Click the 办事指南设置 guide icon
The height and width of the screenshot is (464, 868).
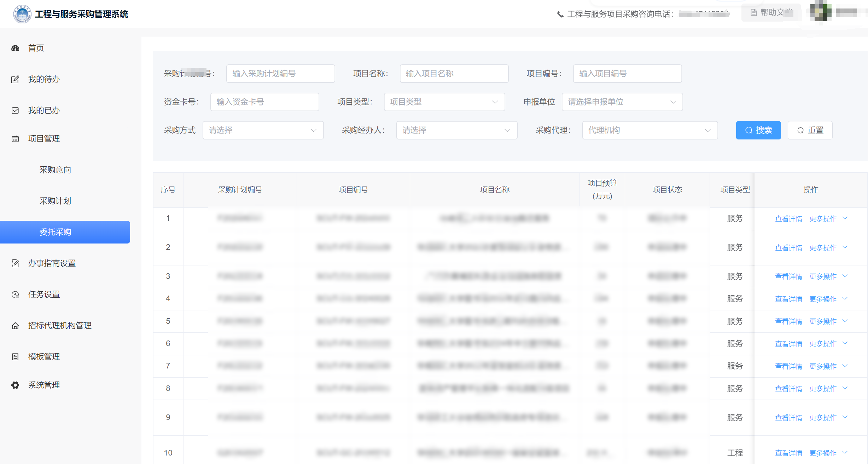[16, 263]
